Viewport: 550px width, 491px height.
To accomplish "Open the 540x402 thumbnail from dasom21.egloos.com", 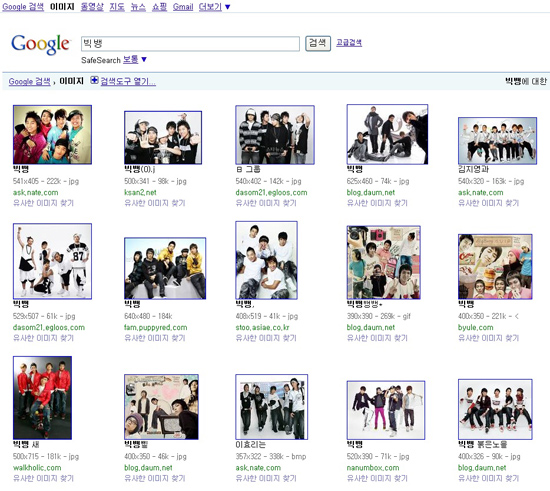I will pos(275,135).
